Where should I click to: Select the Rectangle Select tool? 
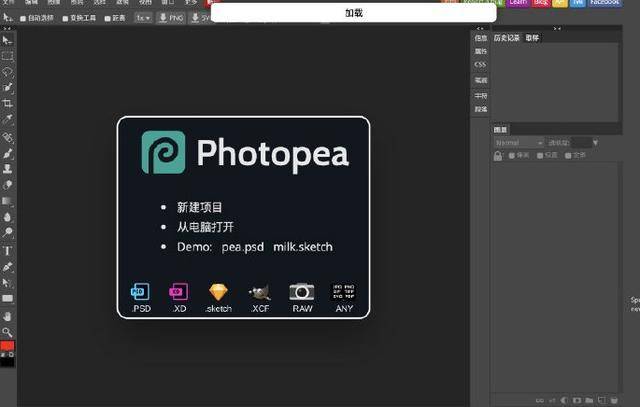click(x=7, y=56)
